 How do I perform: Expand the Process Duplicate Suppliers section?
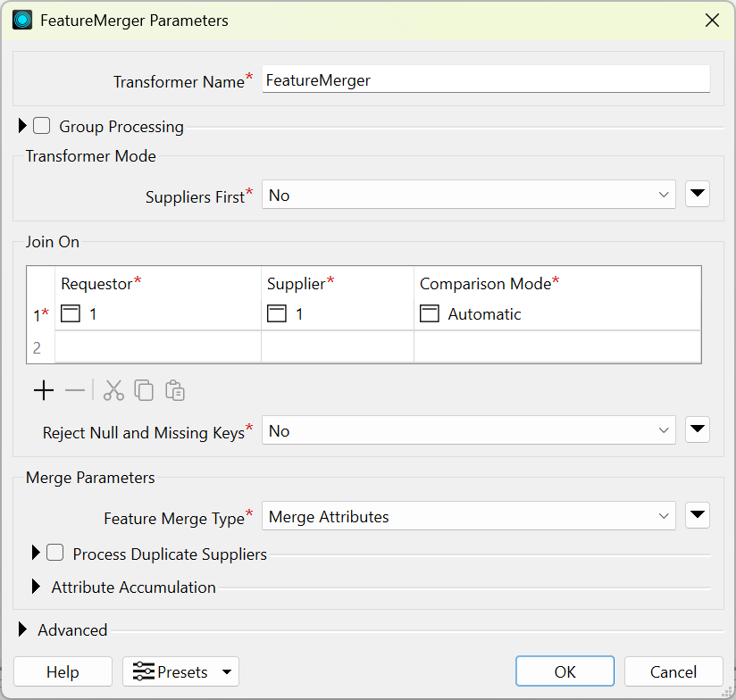coord(36,553)
